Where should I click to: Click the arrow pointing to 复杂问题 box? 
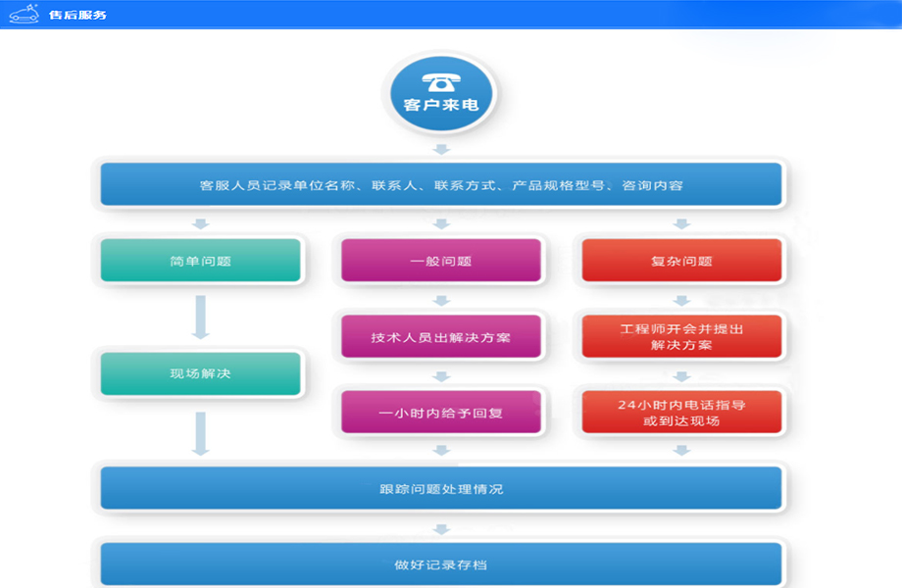point(681,224)
